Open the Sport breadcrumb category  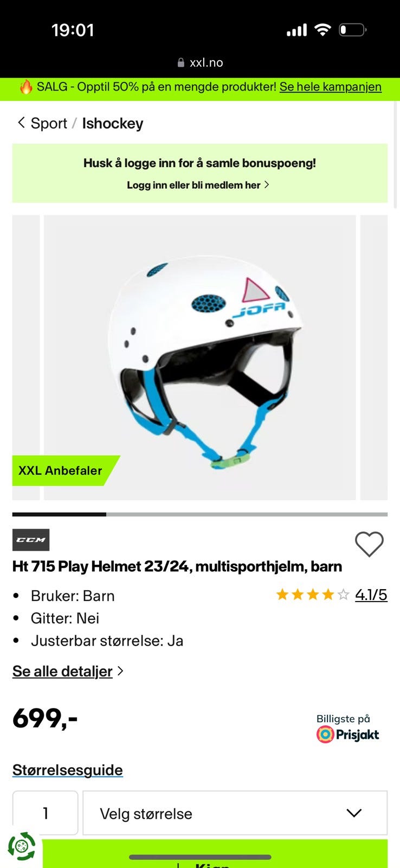point(49,123)
